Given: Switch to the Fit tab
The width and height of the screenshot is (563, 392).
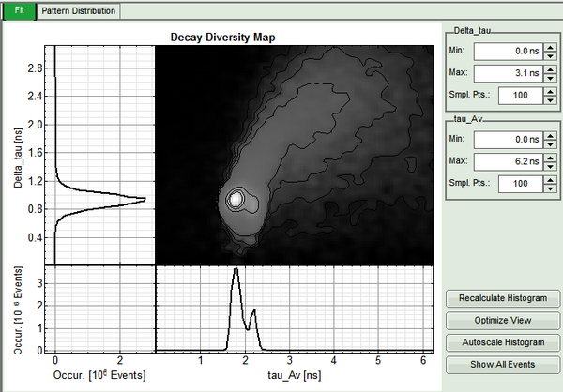Looking at the screenshot, I should click(19, 10).
